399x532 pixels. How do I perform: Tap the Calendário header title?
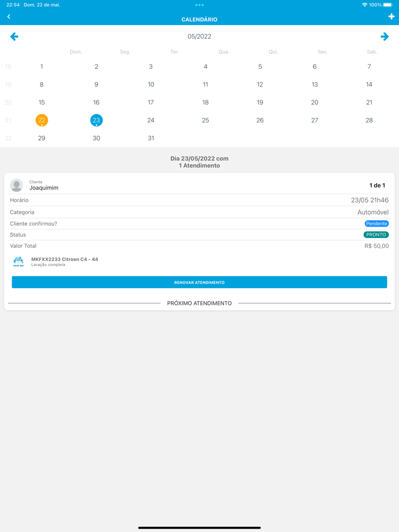click(x=199, y=20)
